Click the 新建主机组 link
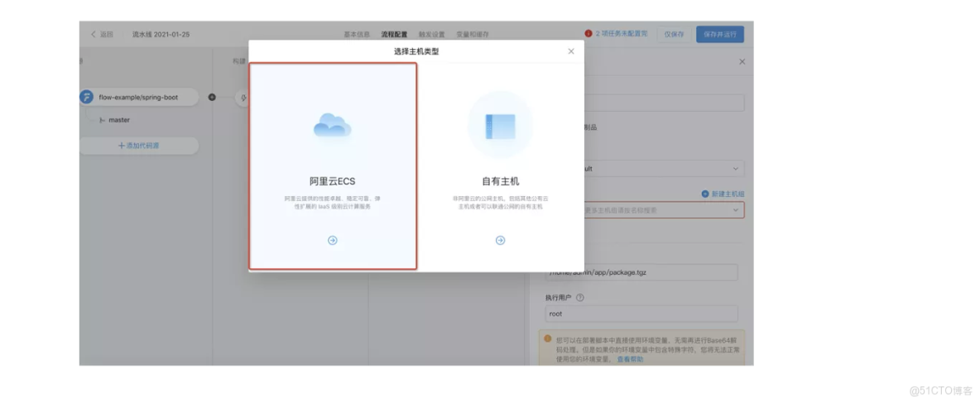 click(728, 194)
